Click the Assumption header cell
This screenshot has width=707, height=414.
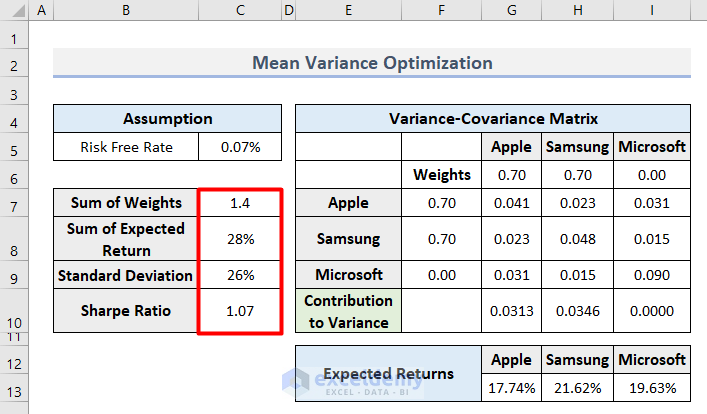[167, 119]
